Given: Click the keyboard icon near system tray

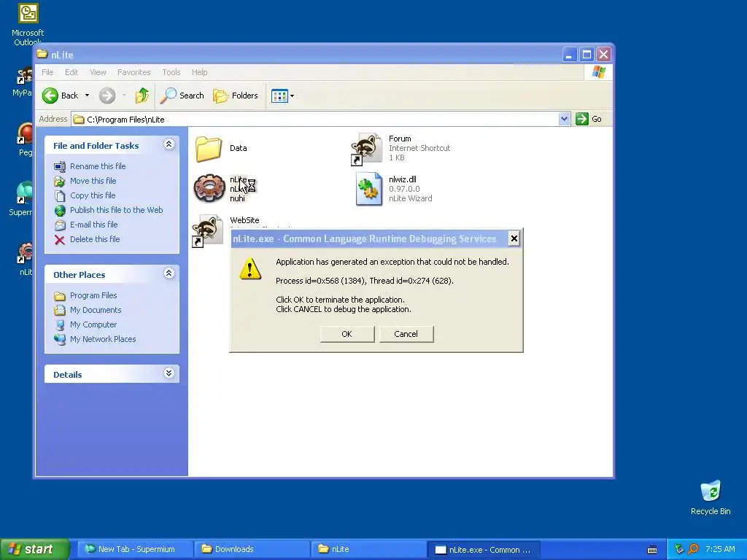Looking at the screenshot, I should 652,550.
